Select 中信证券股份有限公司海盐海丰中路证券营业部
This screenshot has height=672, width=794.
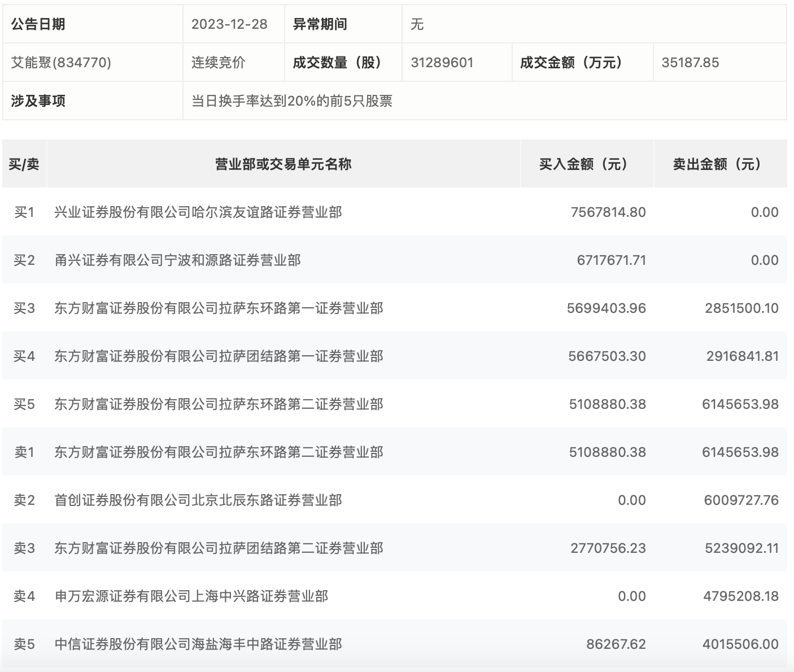(198, 644)
